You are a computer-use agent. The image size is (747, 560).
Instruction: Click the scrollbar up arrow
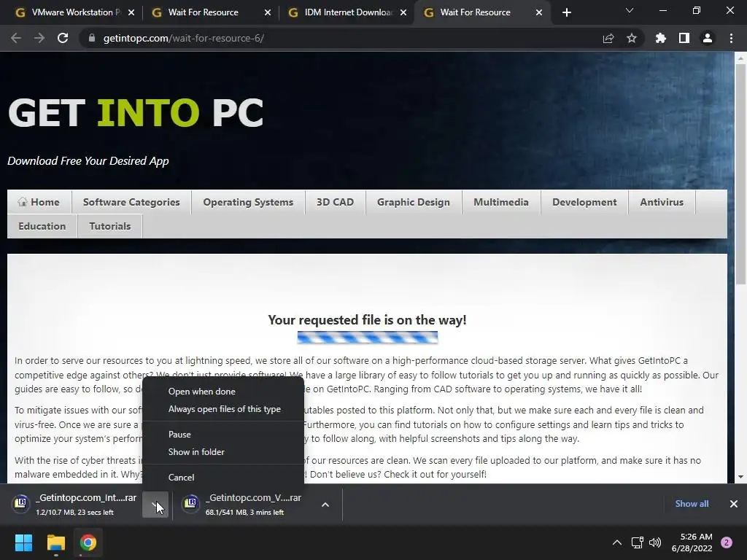(x=741, y=58)
